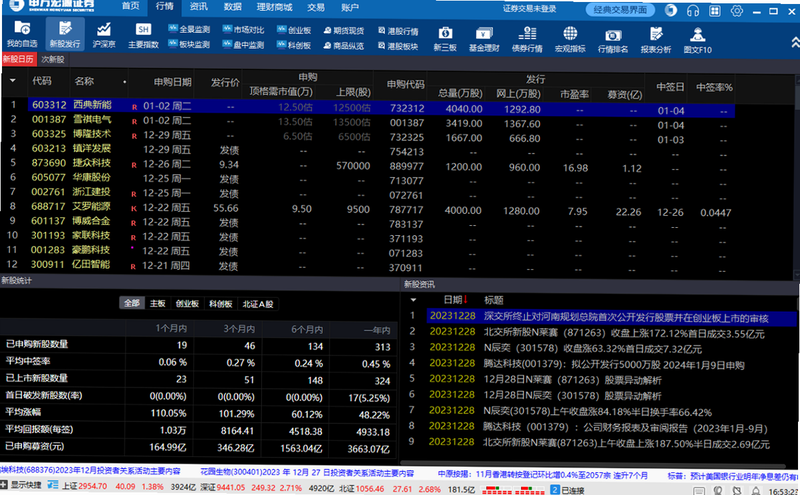The image size is (800, 495).
Task: Open the settings gear icon
Action: 736,10
